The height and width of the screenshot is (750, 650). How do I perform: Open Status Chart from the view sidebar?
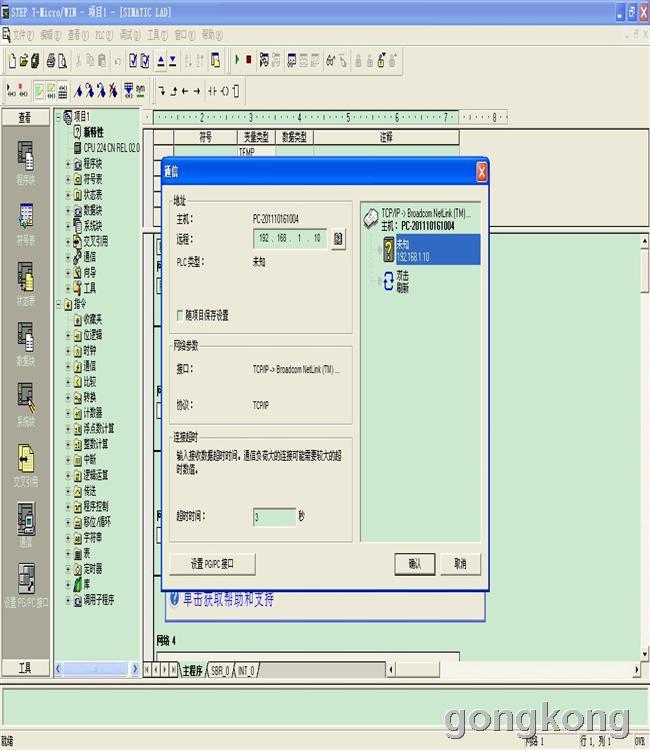click(x=25, y=284)
